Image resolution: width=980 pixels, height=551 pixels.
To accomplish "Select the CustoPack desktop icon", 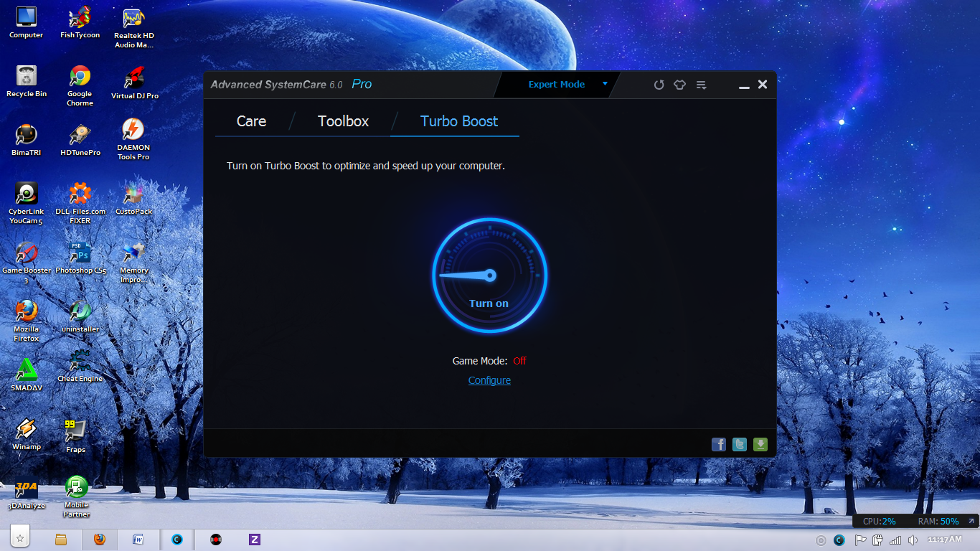I will pyautogui.click(x=133, y=199).
